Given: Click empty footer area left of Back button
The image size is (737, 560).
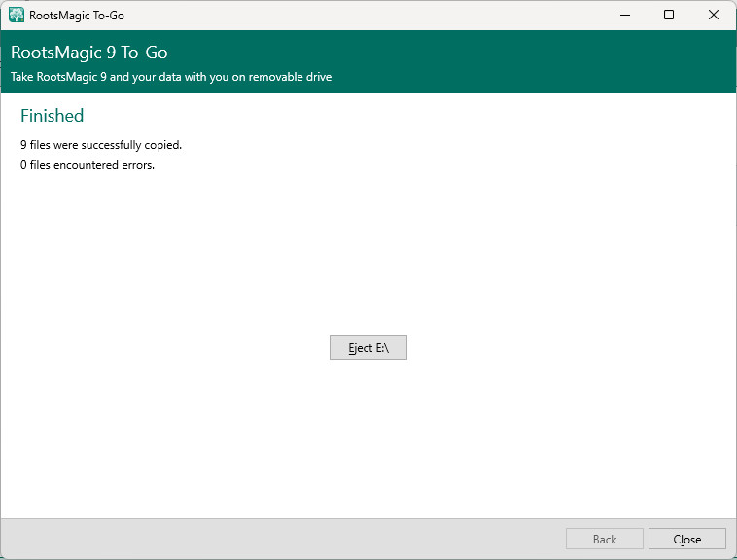Looking at the screenshot, I should [x=292, y=539].
